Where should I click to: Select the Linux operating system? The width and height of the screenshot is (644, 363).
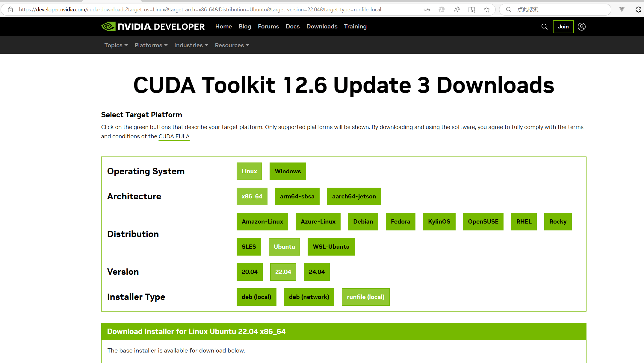coord(249,171)
